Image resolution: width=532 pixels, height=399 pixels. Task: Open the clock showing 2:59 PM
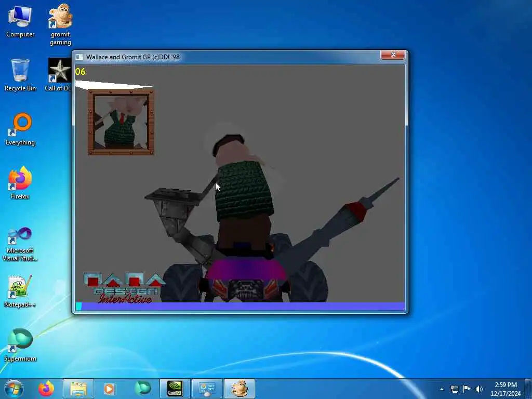[506, 389]
